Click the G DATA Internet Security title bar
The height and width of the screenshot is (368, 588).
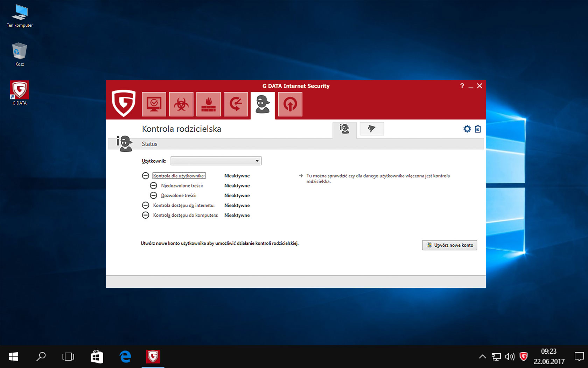pos(296,86)
